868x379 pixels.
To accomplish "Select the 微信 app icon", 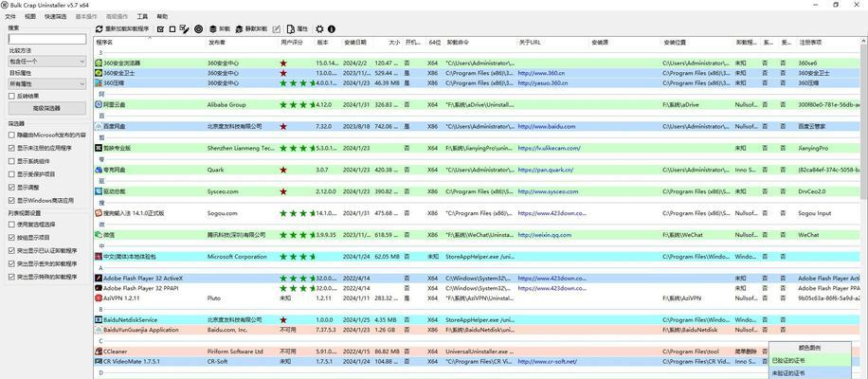I will click(99, 235).
